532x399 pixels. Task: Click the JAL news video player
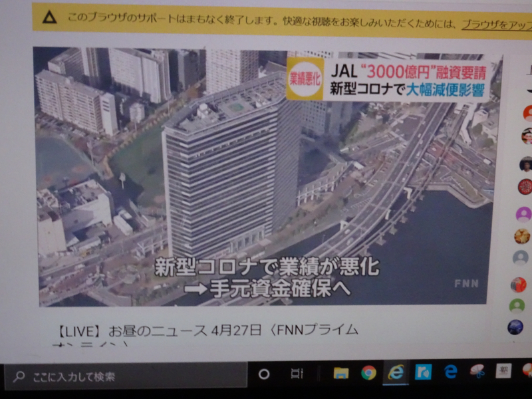267,176
